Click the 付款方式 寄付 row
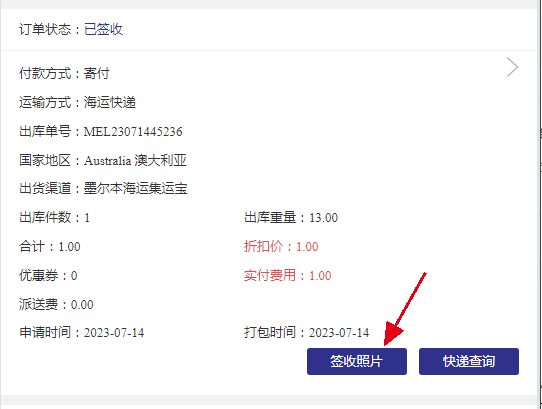This screenshot has width=542, height=409. pos(64,73)
